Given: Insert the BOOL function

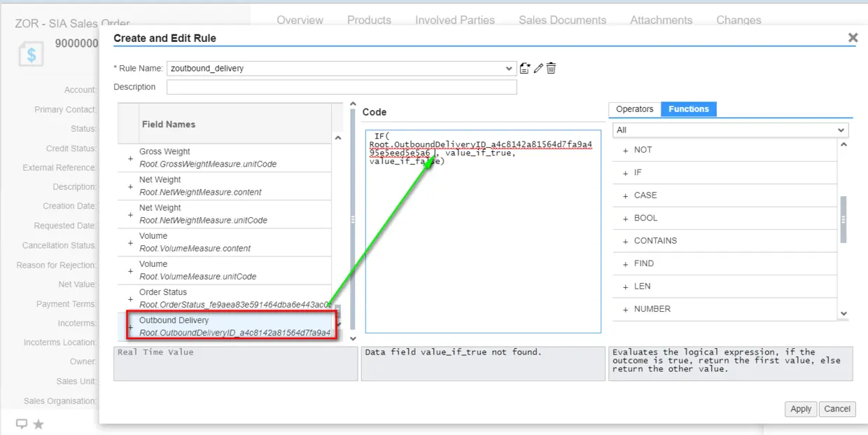Looking at the screenshot, I should coord(625,219).
